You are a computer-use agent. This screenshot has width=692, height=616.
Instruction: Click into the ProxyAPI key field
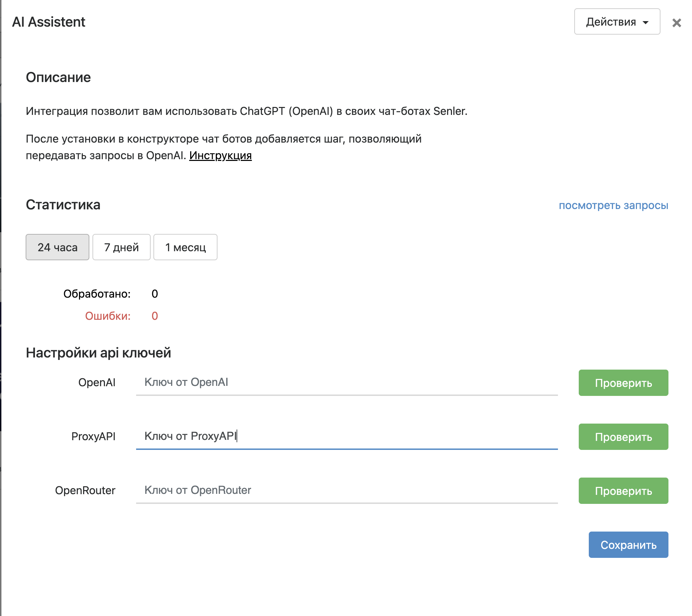tap(346, 436)
